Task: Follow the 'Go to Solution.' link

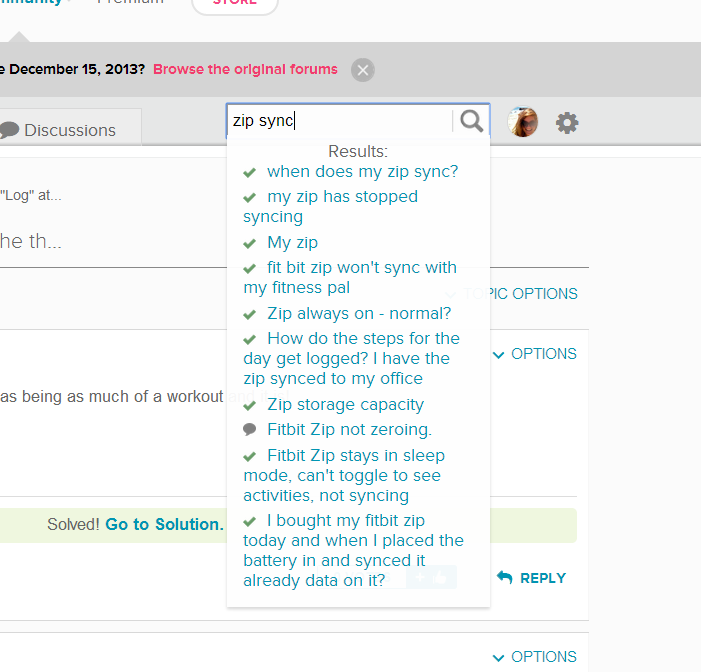Action: point(165,524)
